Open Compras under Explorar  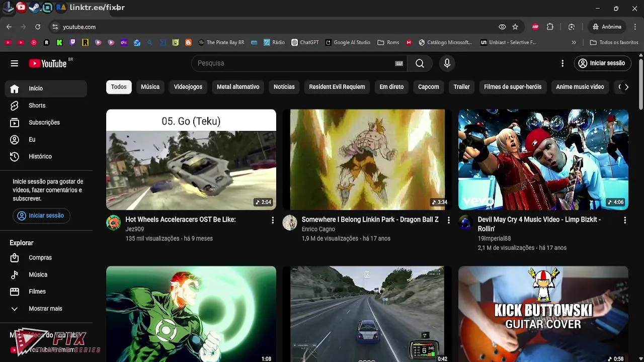46,258
